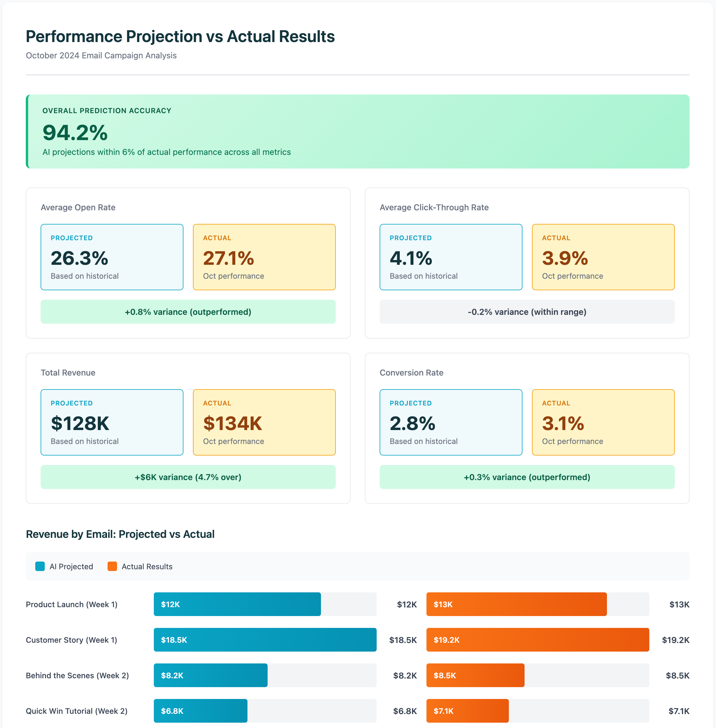Select the Total Revenue Projected $128K card
Image resolution: width=716 pixels, height=728 pixels.
(111, 422)
